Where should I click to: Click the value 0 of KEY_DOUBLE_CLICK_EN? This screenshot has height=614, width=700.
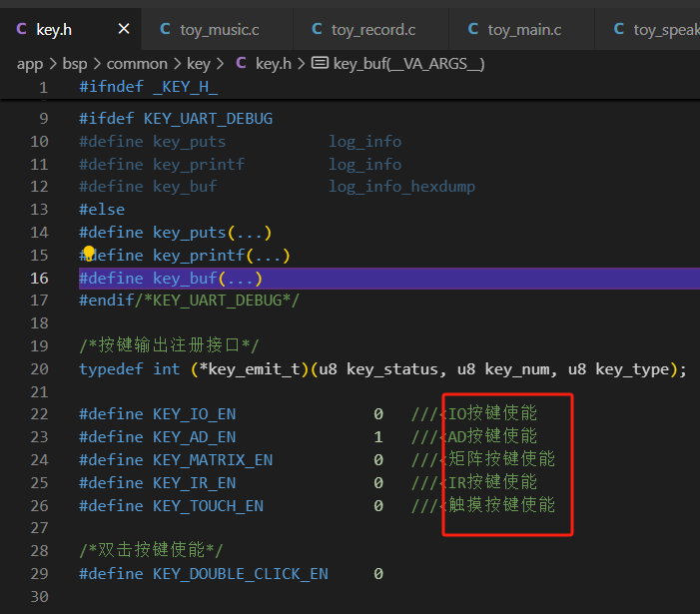pos(378,574)
